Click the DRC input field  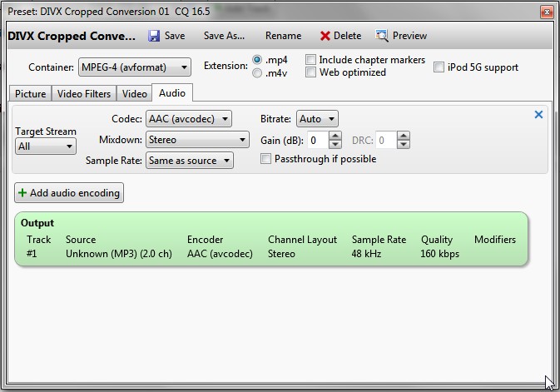(386, 140)
